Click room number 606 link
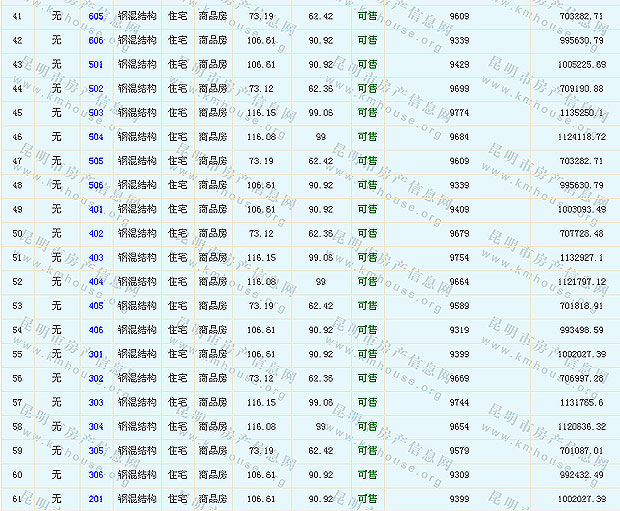 96,41
